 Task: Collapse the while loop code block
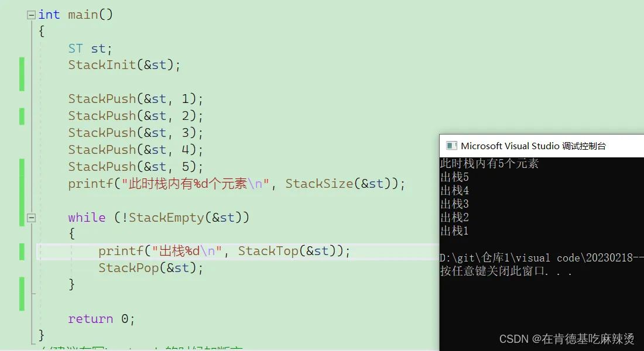click(x=32, y=217)
